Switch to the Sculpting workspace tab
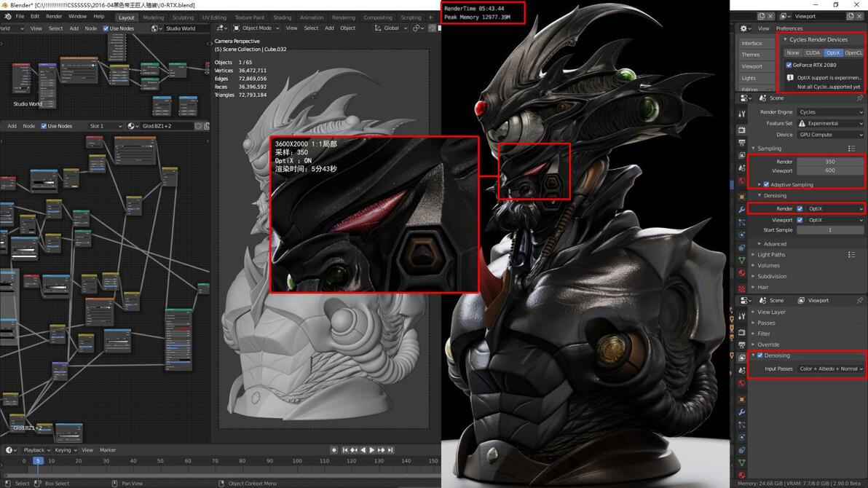Viewport: 868px width, 488px height. (x=183, y=17)
